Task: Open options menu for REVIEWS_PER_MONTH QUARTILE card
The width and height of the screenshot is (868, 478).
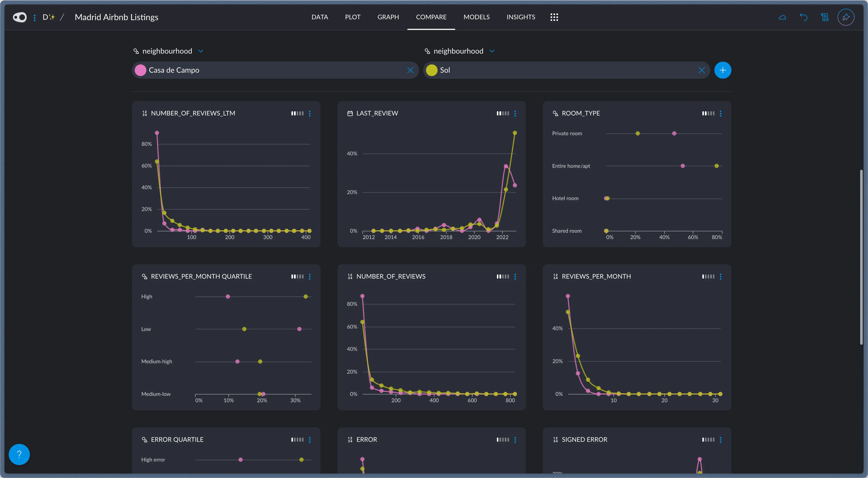Action: pyautogui.click(x=310, y=277)
